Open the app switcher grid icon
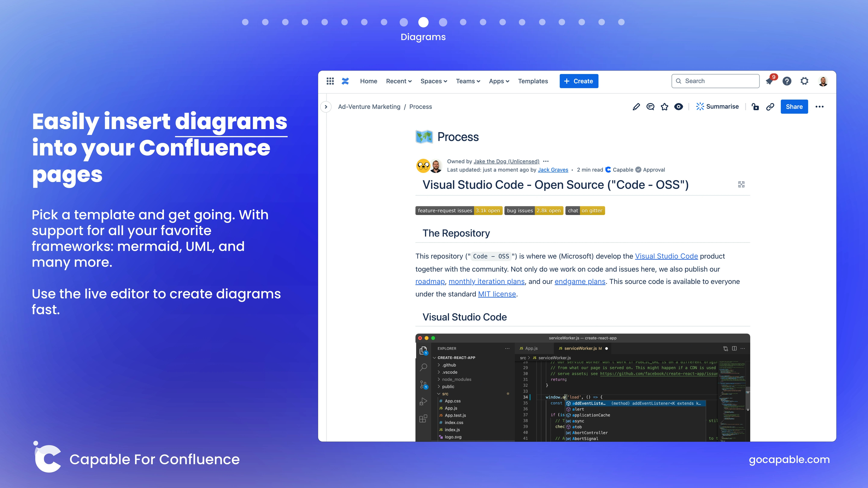 [x=330, y=81]
